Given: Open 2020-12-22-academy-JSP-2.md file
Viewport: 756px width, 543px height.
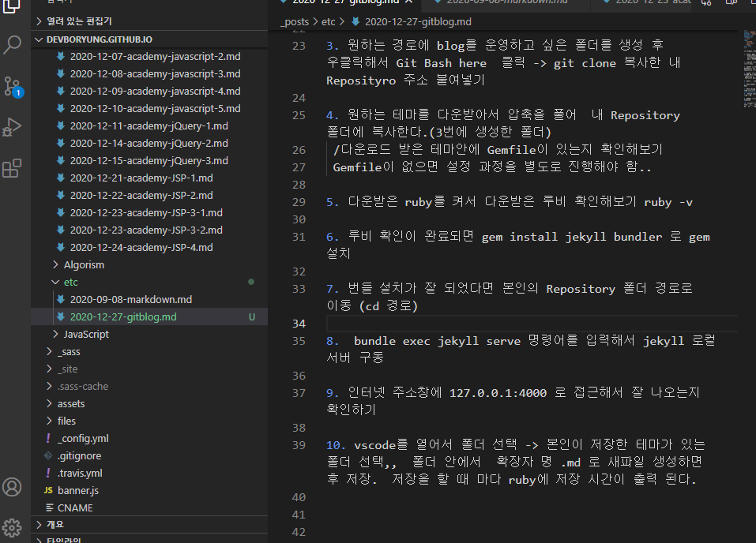Looking at the screenshot, I should point(149,195).
